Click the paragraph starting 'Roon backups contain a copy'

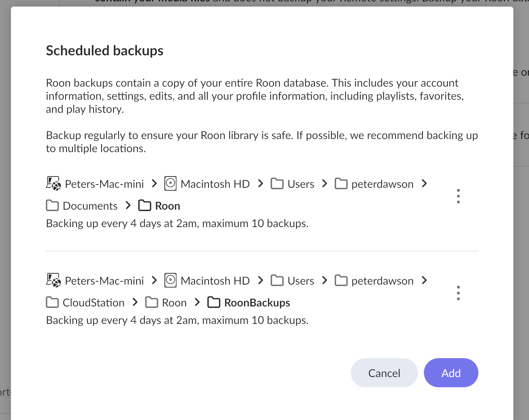pos(255,96)
